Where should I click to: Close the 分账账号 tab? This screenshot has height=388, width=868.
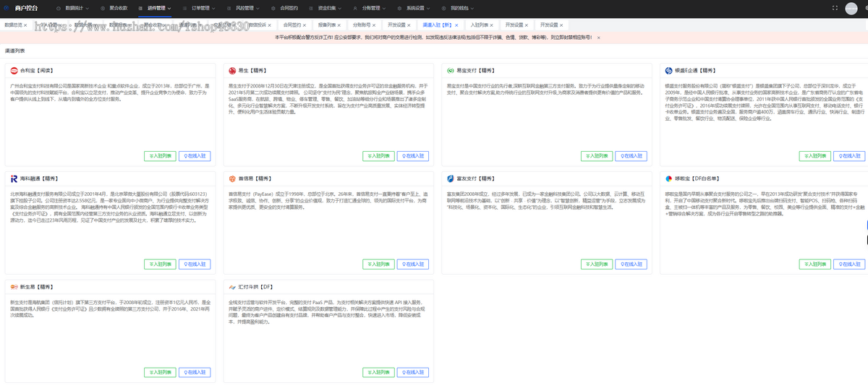tap(373, 25)
